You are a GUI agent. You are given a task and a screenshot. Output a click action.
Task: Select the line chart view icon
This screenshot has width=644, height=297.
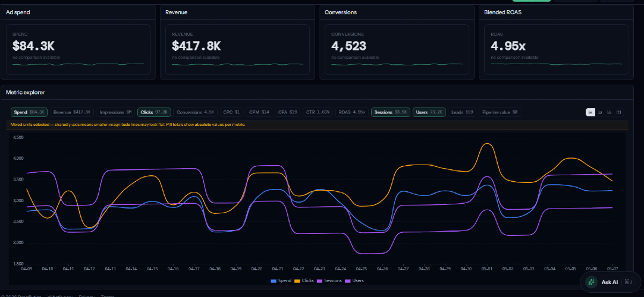590,112
